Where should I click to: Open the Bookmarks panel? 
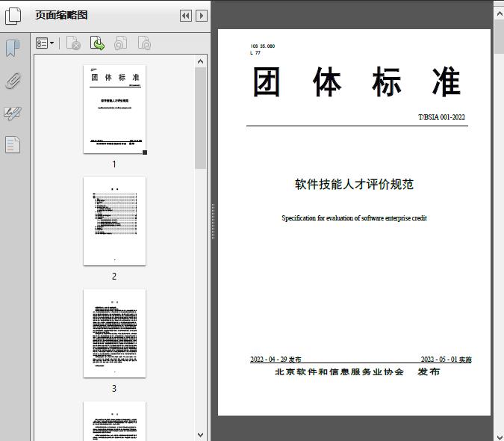click(13, 49)
